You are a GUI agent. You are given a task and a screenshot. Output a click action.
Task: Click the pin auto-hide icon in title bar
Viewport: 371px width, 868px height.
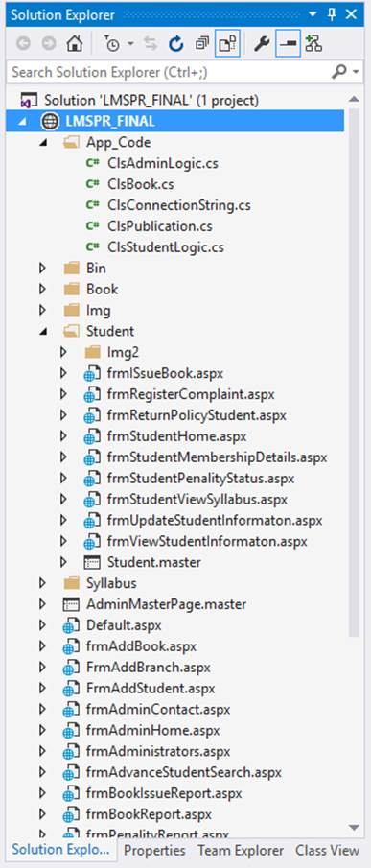click(x=332, y=14)
